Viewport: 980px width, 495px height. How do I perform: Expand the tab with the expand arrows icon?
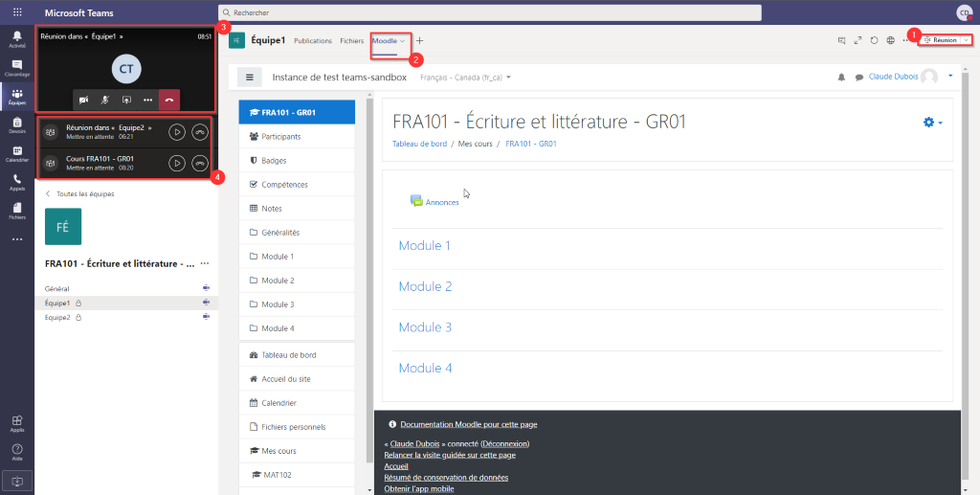coord(858,40)
